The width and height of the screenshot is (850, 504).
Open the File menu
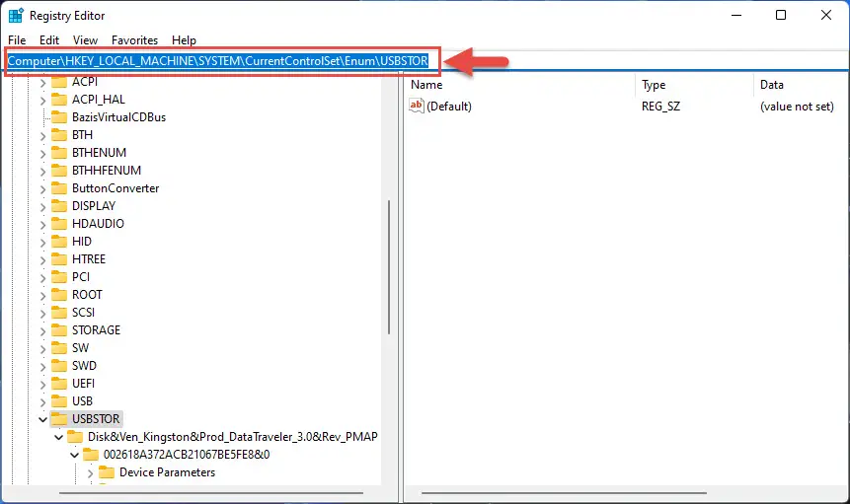point(17,40)
